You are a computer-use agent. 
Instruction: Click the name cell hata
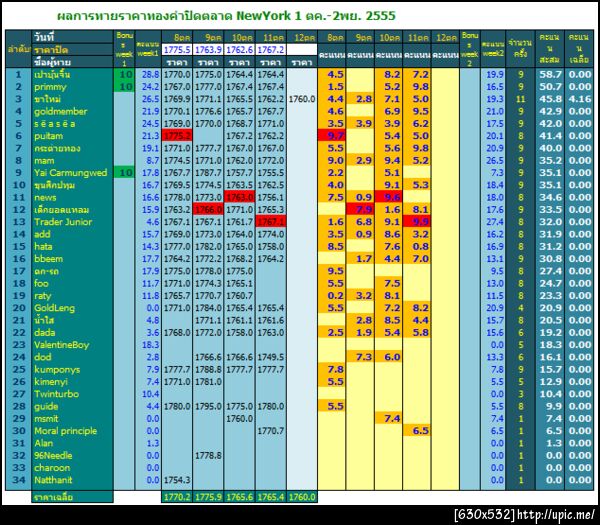click(72, 246)
